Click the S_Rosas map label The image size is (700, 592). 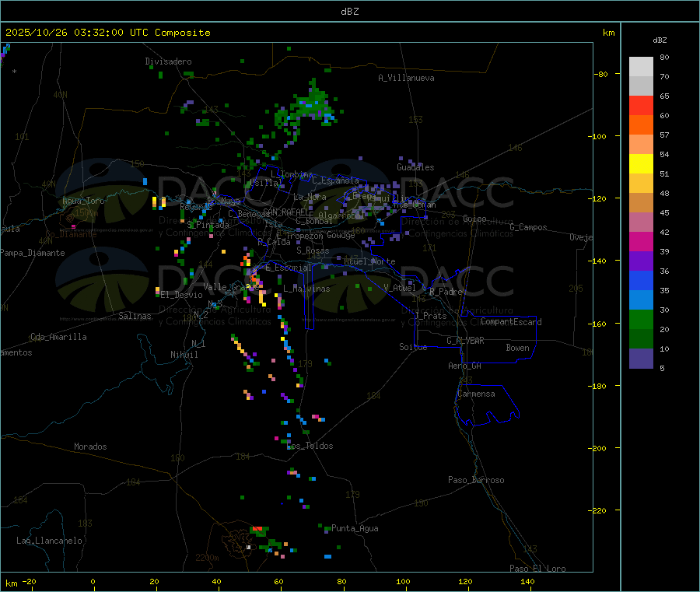click(x=313, y=251)
